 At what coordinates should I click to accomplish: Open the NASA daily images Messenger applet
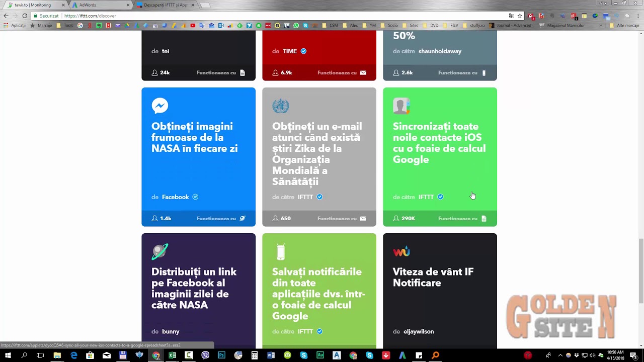[x=198, y=157]
